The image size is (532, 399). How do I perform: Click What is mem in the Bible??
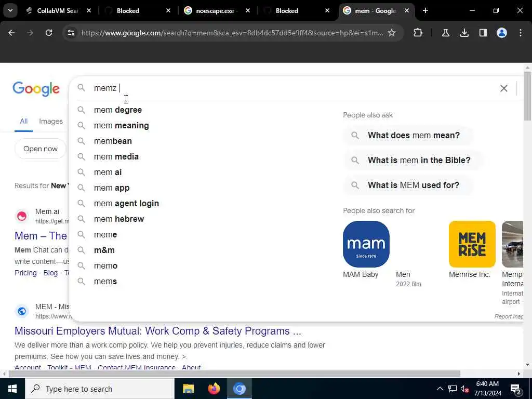click(414, 160)
